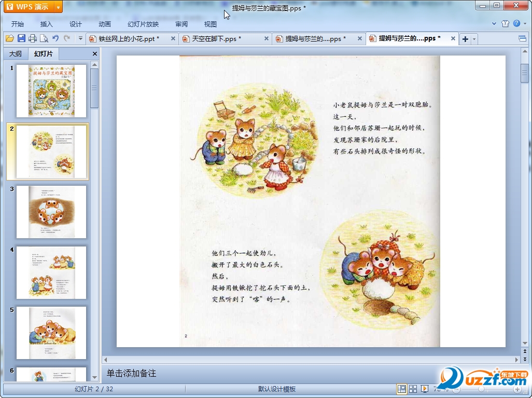Switch to Slide Sorter view icon
Screen dimensions: 532x398
[413, 389]
